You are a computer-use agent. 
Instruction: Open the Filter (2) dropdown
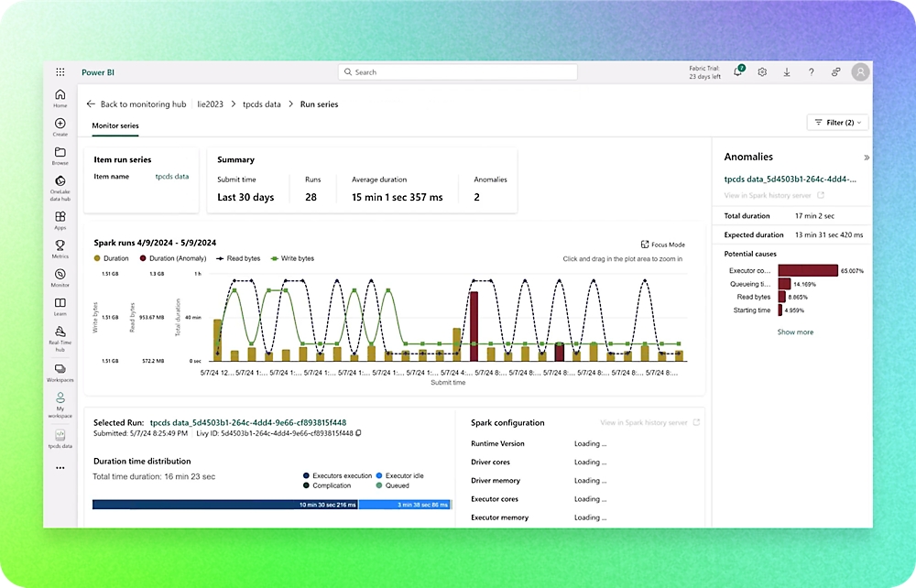838,122
